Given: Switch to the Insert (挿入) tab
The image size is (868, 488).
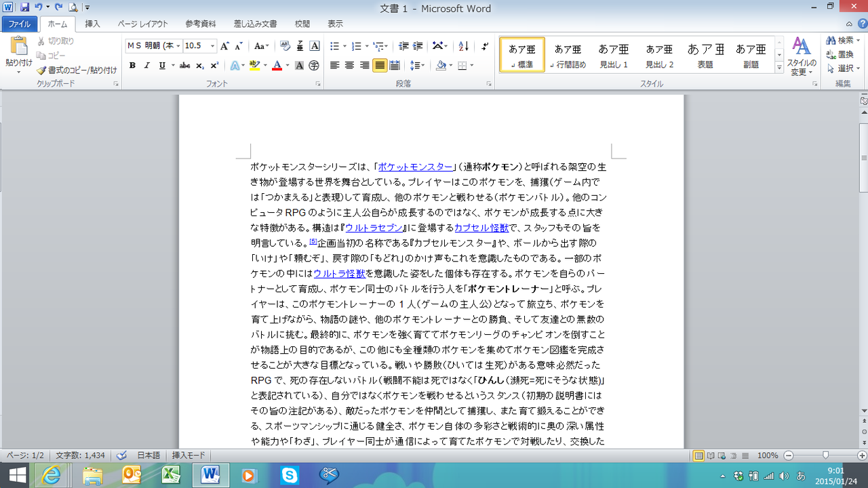Looking at the screenshot, I should (92, 24).
